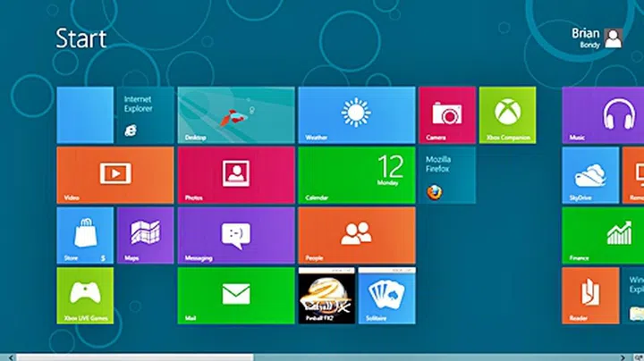Screen dimensions: 644x361
Task: Open the Xbox Companion tile
Action: click(x=507, y=114)
